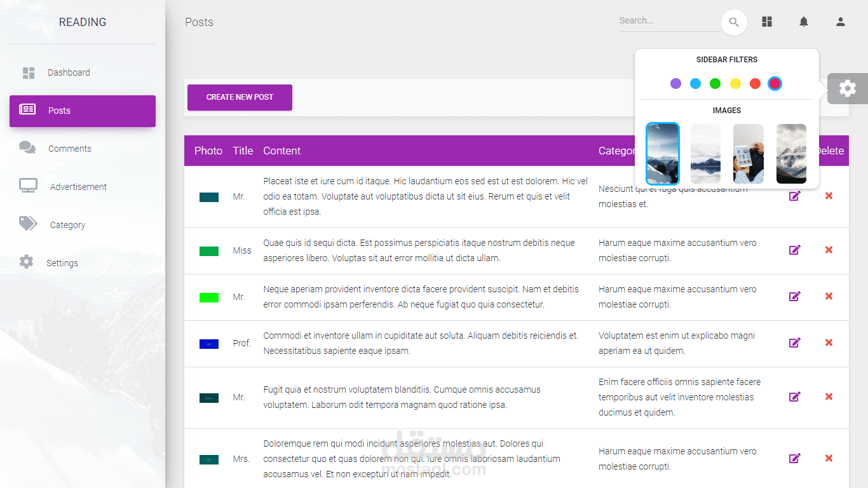Open the Advertisement section
Screen dimensions: 868x488
coord(78,186)
